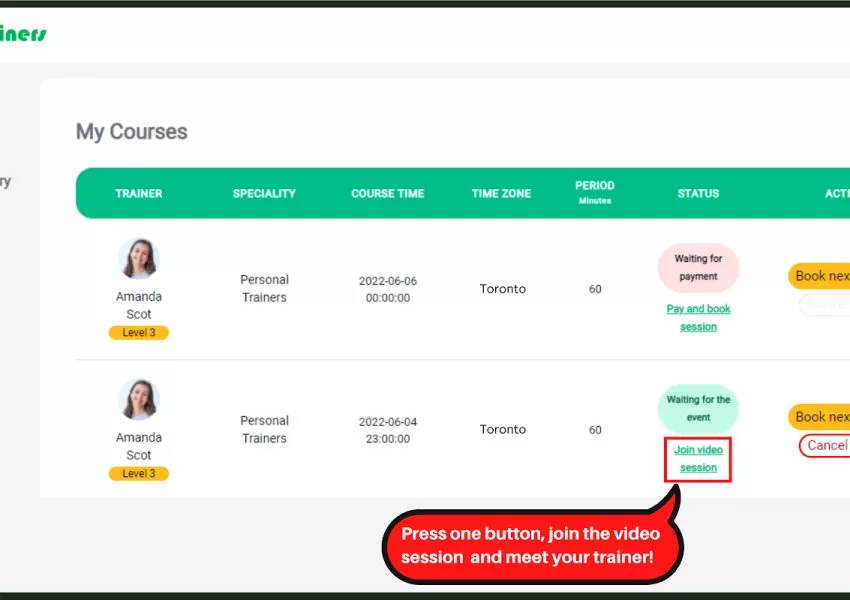Click the PERIOD Minutes column header

pos(595,192)
